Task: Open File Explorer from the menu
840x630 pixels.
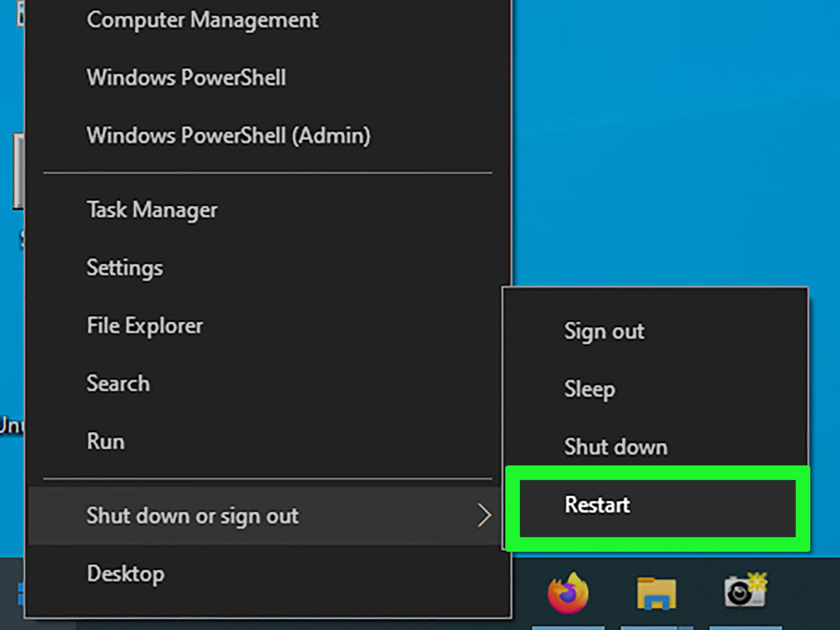Action: pyautogui.click(x=145, y=325)
